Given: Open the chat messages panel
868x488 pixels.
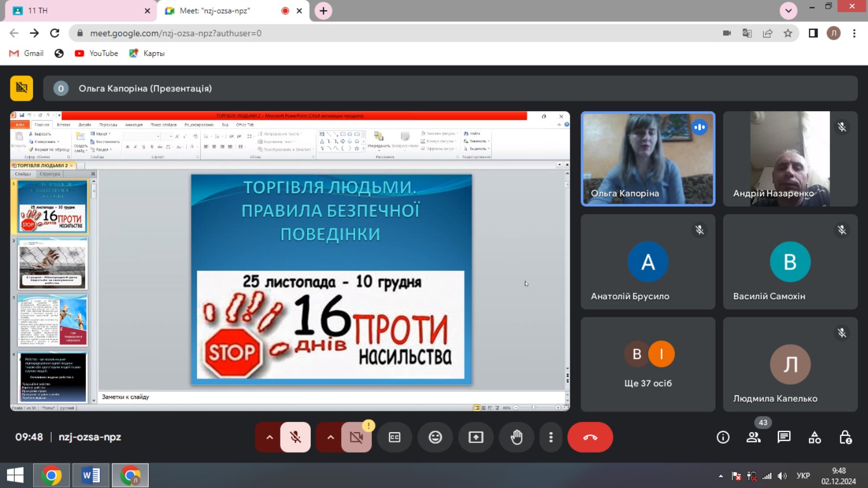Looking at the screenshot, I should (784, 437).
